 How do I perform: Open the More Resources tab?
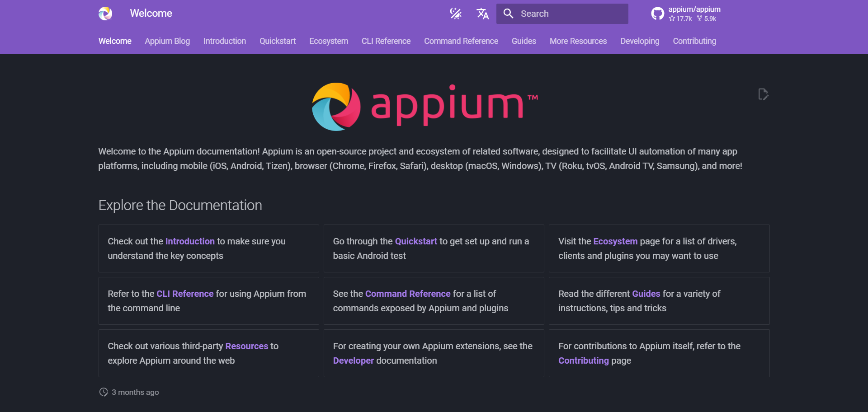coord(578,41)
